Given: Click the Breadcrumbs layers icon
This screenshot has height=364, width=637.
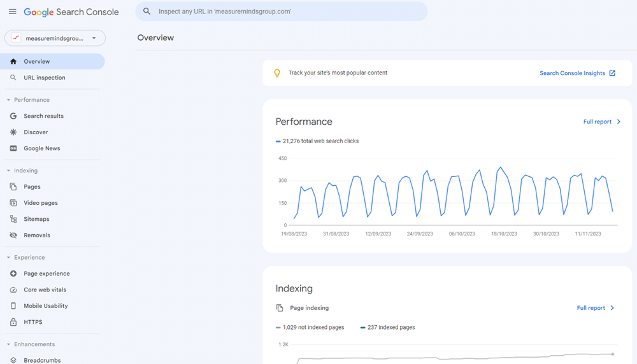Looking at the screenshot, I should [13, 360].
